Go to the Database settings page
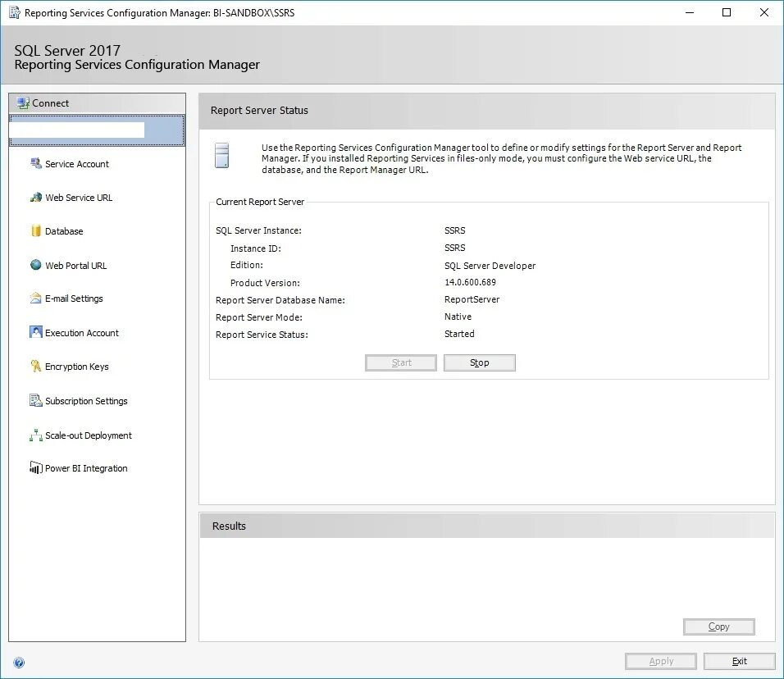Viewport: 784px width, 679px height. pos(64,231)
